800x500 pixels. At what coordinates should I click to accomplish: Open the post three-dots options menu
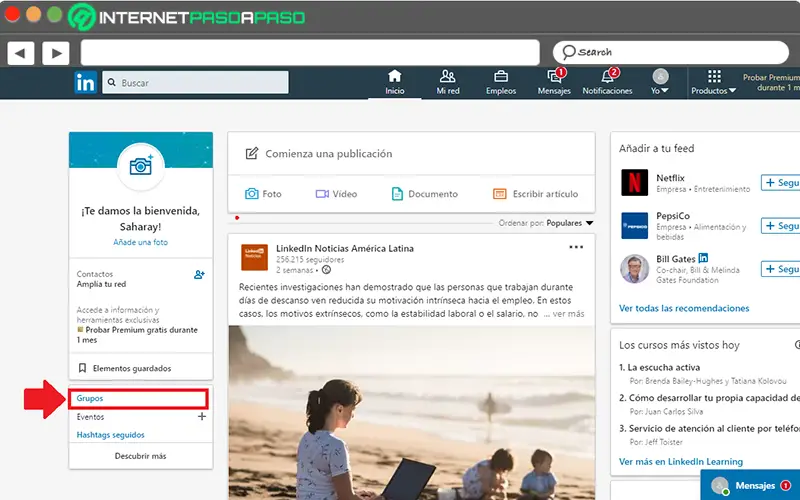coord(576,247)
